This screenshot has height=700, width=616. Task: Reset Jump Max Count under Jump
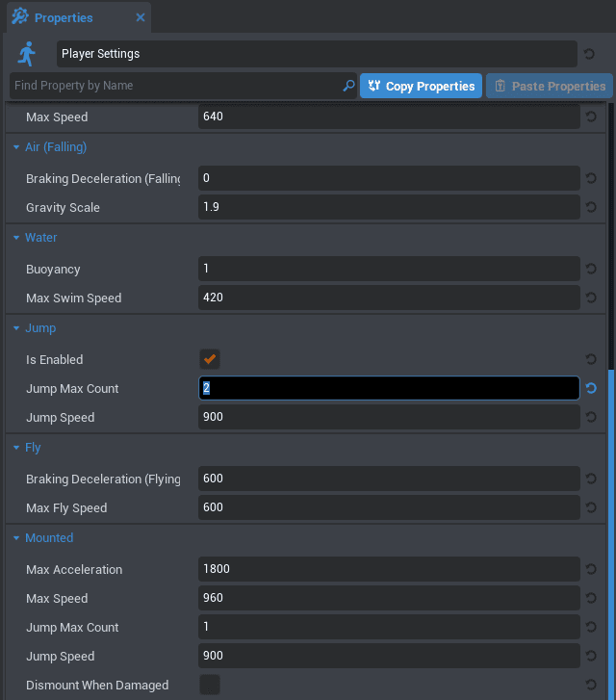pos(590,389)
